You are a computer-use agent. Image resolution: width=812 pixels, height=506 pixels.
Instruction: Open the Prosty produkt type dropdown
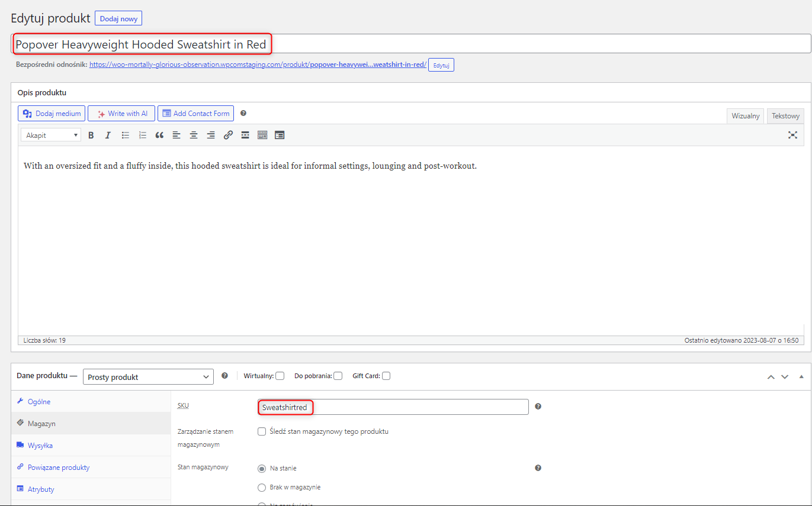[148, 377]
